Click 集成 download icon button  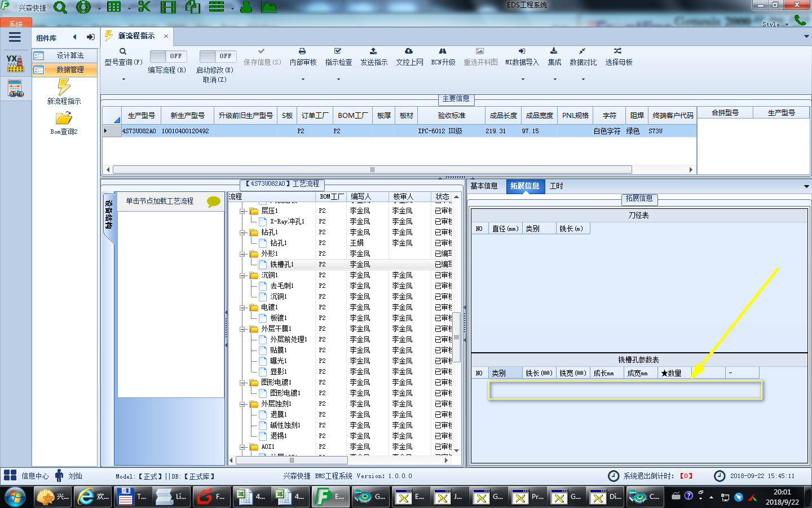pyautogui.click(x=554, y=57)
